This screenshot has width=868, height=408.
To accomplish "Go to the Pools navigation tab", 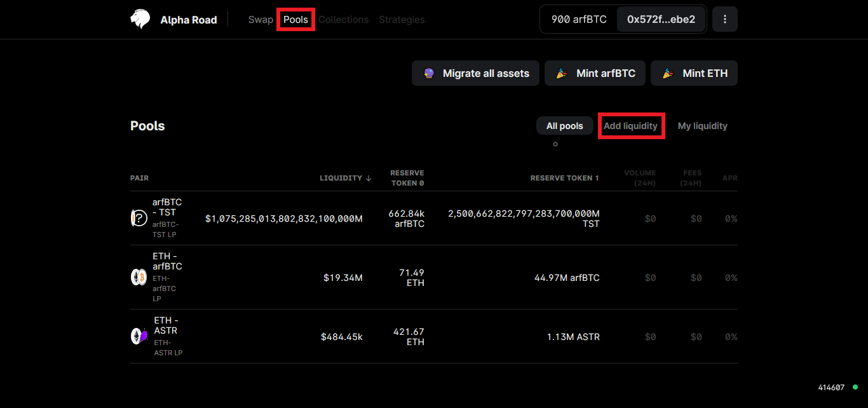I will click(295, 20).
